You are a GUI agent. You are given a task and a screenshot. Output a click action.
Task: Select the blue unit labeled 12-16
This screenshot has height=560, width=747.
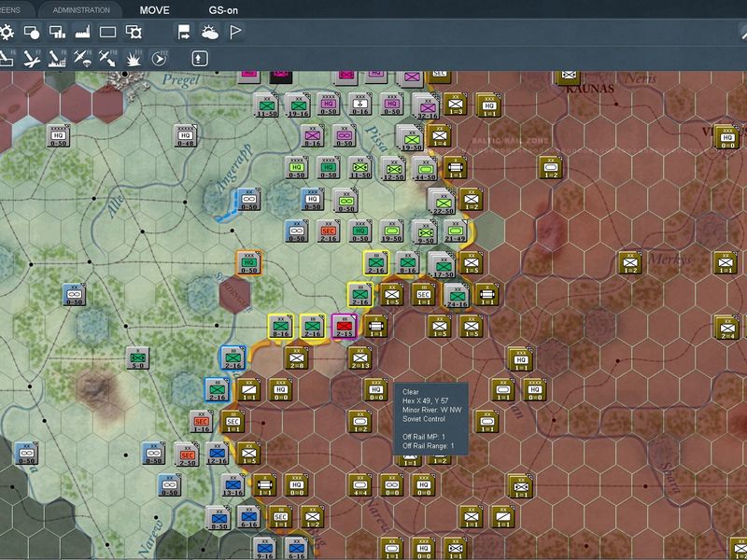217,454
